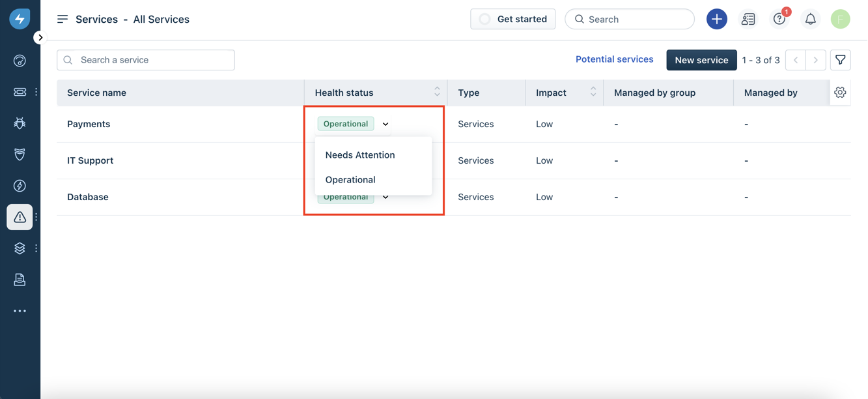The width and height of the screenshot is (868, 399).
Task: Open the tickets icon in sidebar
Action: tap(20, 92)
